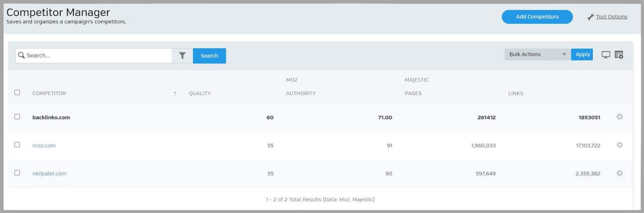
Task: Mark the neilpatel.com row checkbox
Action: point(17,173)
